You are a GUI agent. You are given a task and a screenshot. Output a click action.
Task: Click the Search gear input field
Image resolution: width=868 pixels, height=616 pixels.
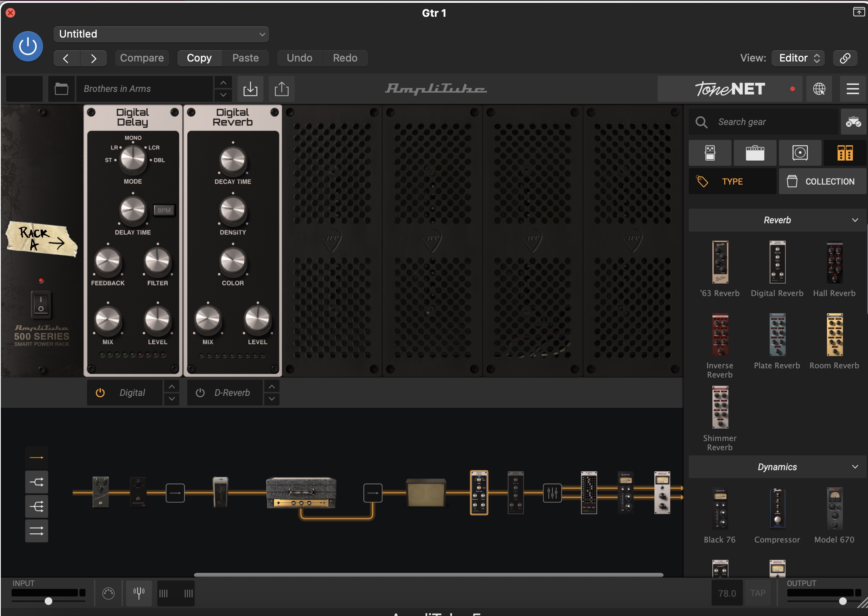tap(763, 122)
